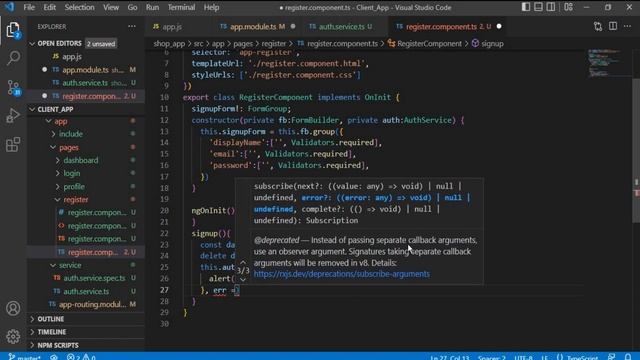Click master branch indicator in status bar
Image resolution: width=640 pixels, height=360 pixels.
pos(24,357)
